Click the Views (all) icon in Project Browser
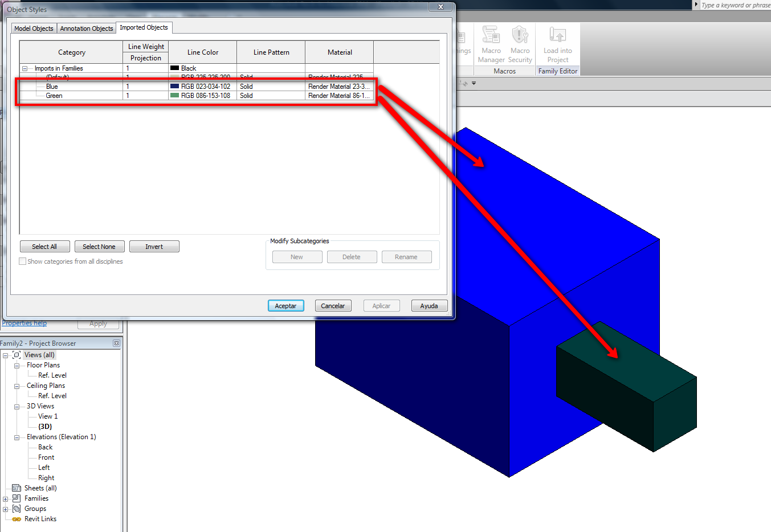The image size is (771, 532). 17,355
